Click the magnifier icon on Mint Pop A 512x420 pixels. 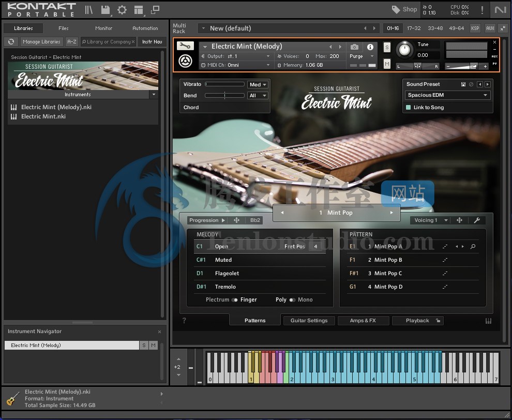[473, 247]
